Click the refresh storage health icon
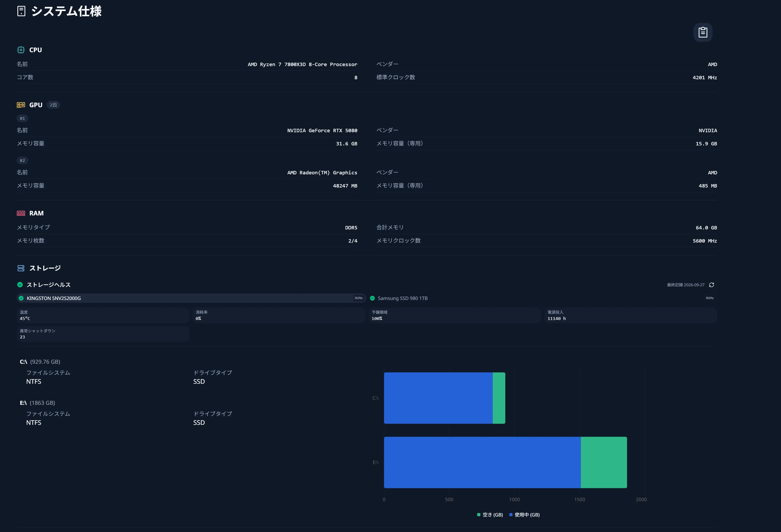781x532 pixels. (711, 285)
